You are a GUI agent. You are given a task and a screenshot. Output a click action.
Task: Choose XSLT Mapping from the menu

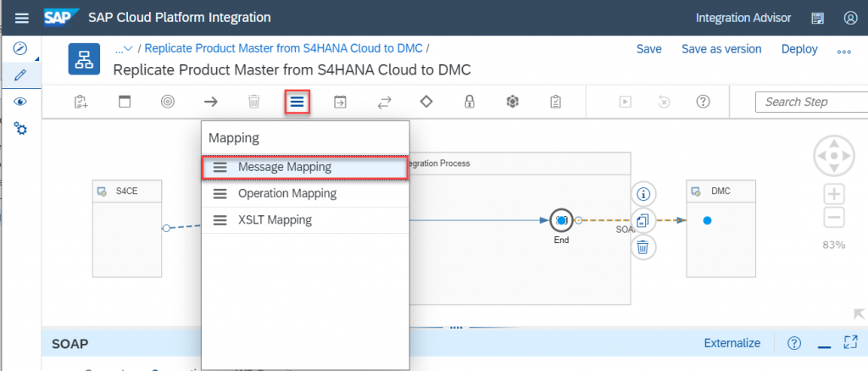click(305, 220)
